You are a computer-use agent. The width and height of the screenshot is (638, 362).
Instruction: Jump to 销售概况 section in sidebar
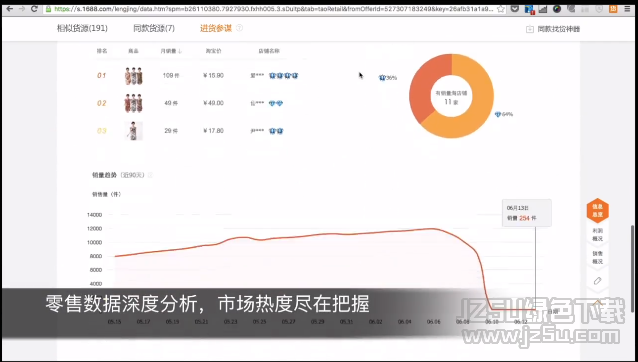click(x=597, y=257)
